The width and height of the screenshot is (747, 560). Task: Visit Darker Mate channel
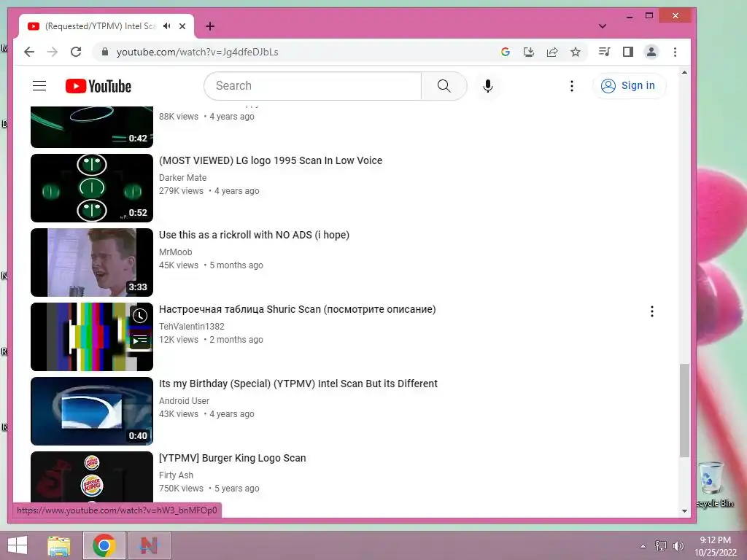(183, 178)
